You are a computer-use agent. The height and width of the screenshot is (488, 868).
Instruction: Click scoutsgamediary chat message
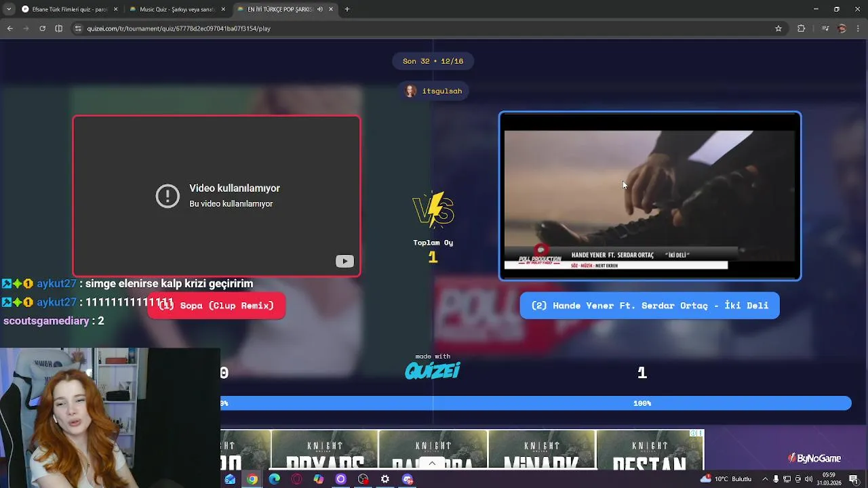[x=54, y=321]
